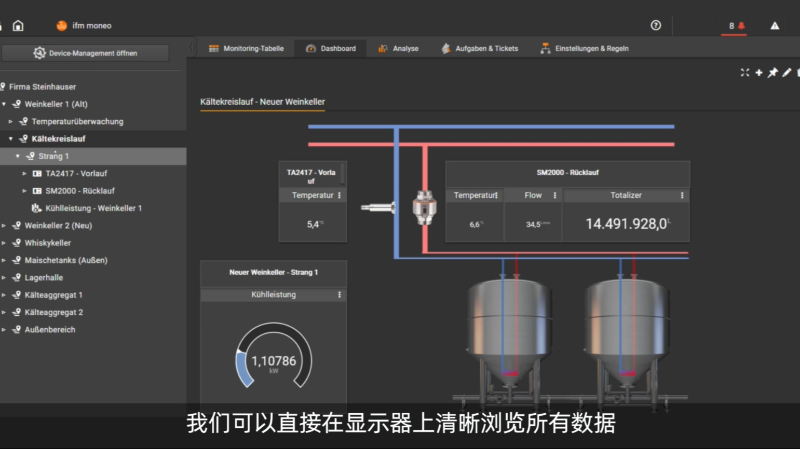This screenshot has width=800, height=449.
Task: Expand Maischetanks (Außen) tree node
Action: point(4,260)
